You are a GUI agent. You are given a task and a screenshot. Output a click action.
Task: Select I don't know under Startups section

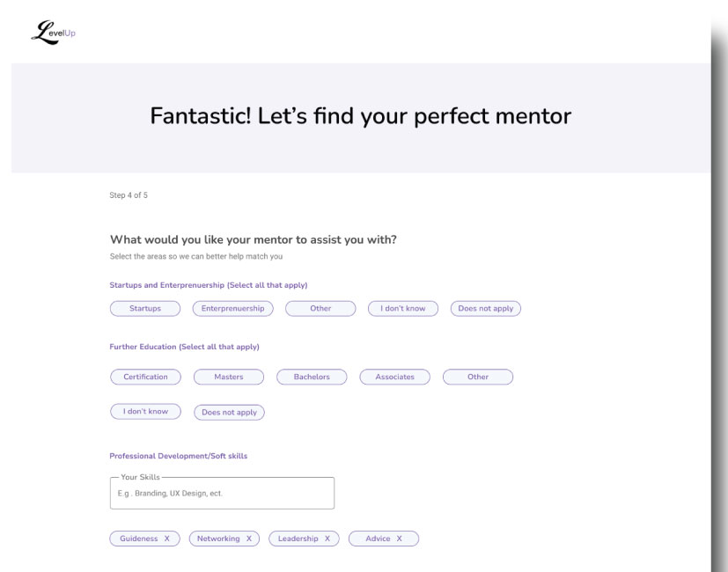tap(403, 309)
